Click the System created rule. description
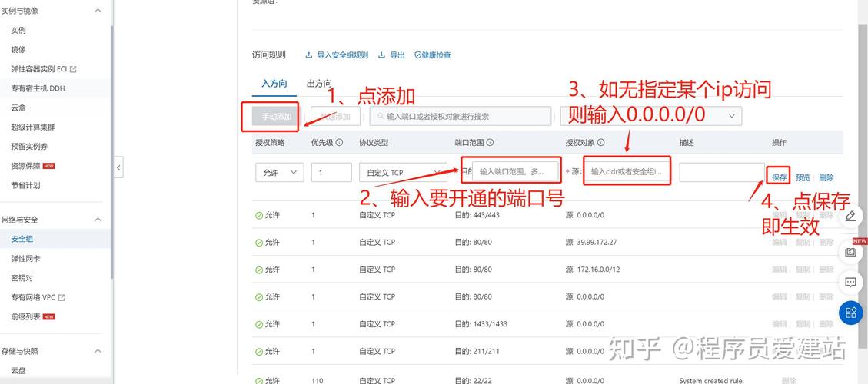 coord(712,380)
